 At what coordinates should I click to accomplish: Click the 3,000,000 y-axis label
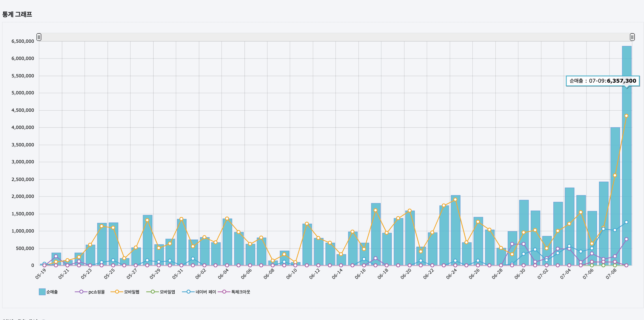point(23,162)
